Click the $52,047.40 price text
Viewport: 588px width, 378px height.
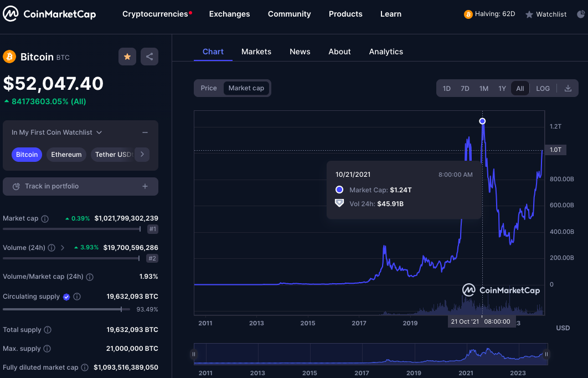pyautogui.click(x=53, y=83)
